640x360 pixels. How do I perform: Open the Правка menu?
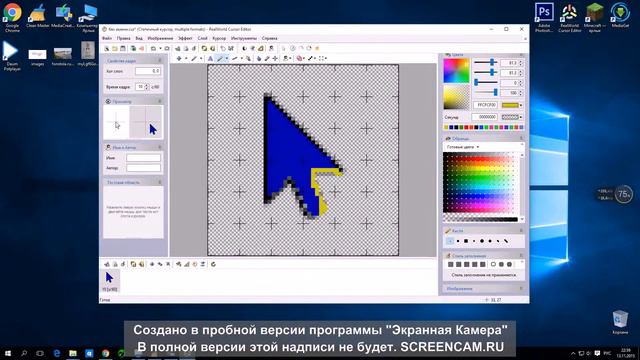click(124, 38)
